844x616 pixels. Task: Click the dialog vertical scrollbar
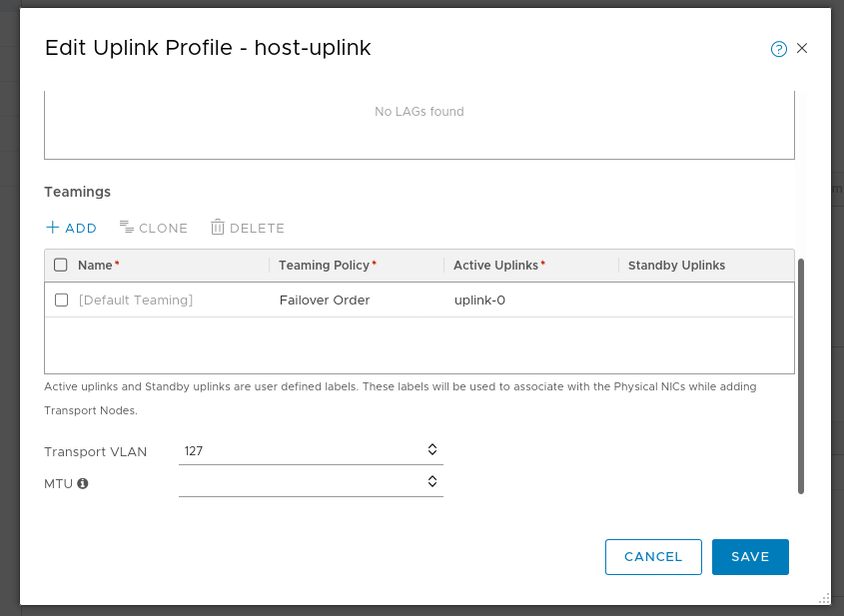[801, 376]
